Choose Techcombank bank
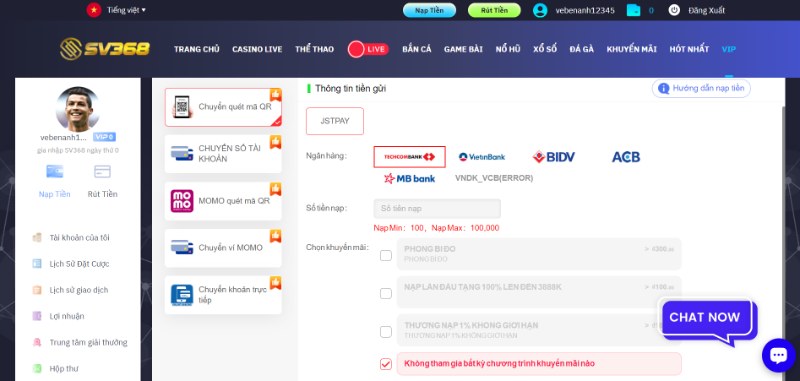Screen dimensions: 800x381 point(409,157)
